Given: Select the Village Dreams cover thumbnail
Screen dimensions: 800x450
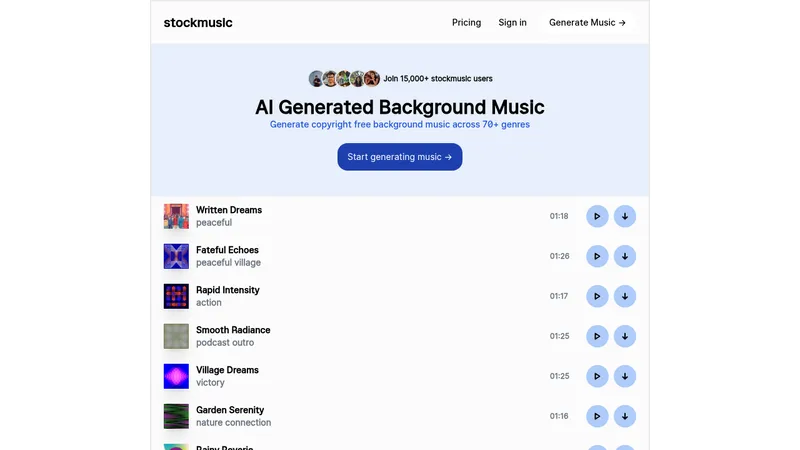Looking at the screenshot, I should 176,377.
